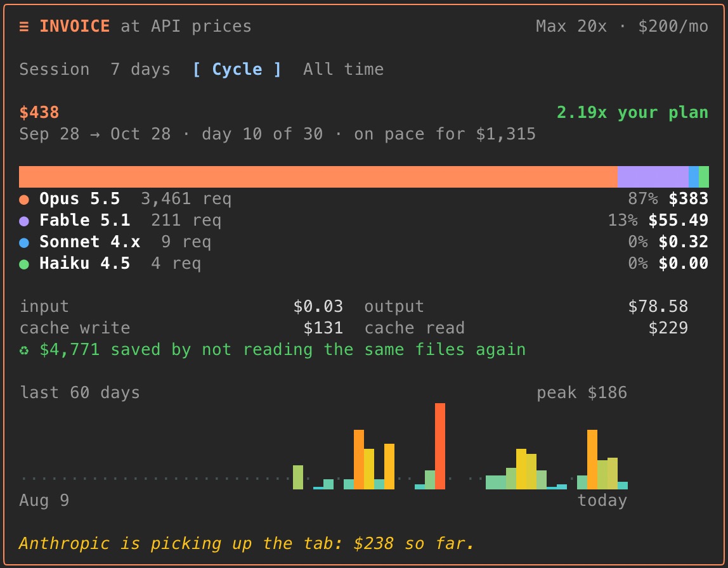Click the purple Fable 5.1 legend dot
Image resolution: width=728 pixels, height=568 pixels.
pyautogui.click(x=24, y=221)
